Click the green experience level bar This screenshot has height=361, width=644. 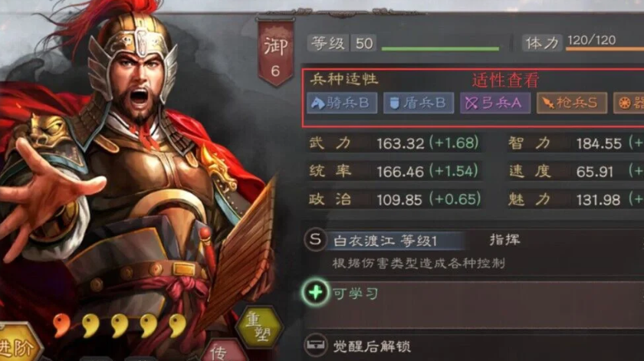coord(440,49)
